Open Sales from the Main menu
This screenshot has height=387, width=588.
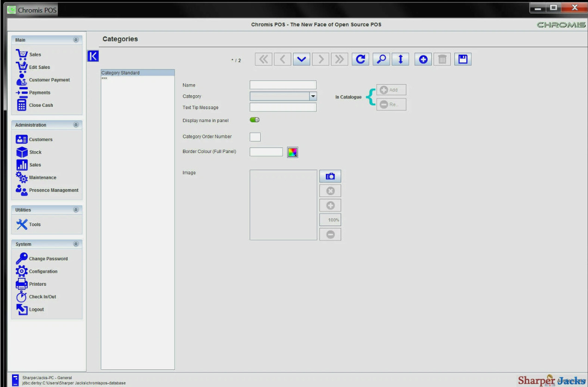click(29, 55)
